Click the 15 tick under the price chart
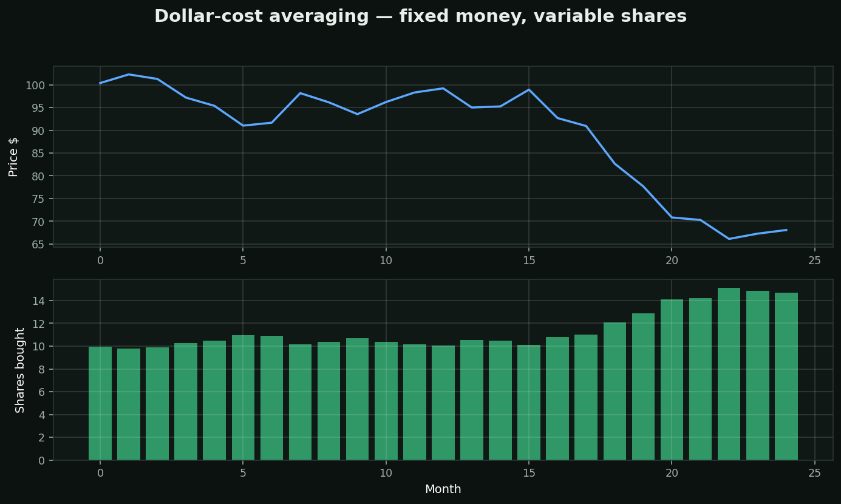 pos(529,260)
